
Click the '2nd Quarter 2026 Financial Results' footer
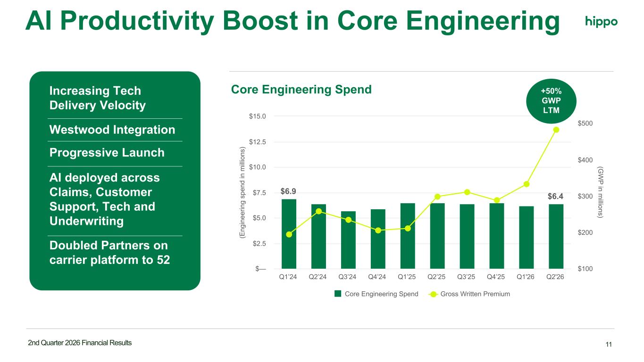(80, 343)
